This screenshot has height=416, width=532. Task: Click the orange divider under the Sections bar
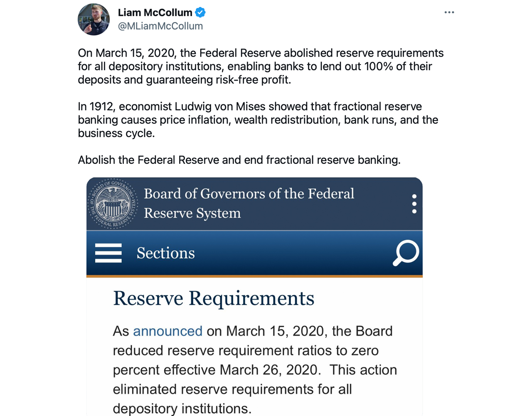(x=254, y=276)
